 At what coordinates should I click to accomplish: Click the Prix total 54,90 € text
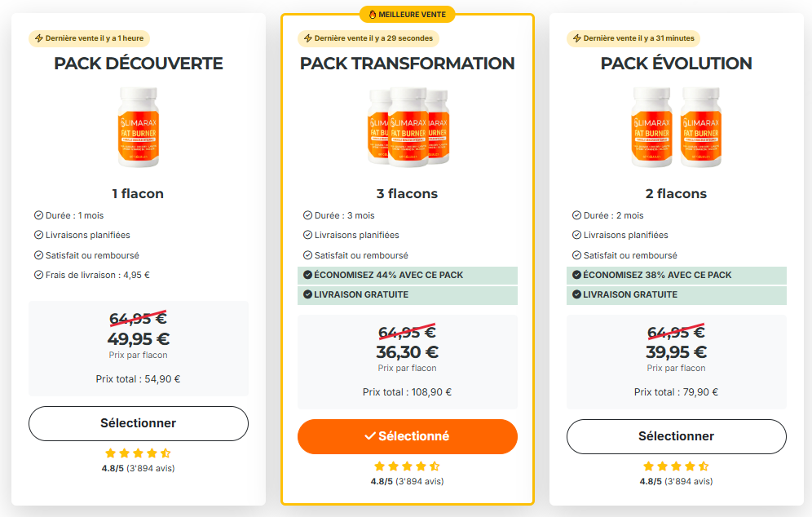point(138,378)
